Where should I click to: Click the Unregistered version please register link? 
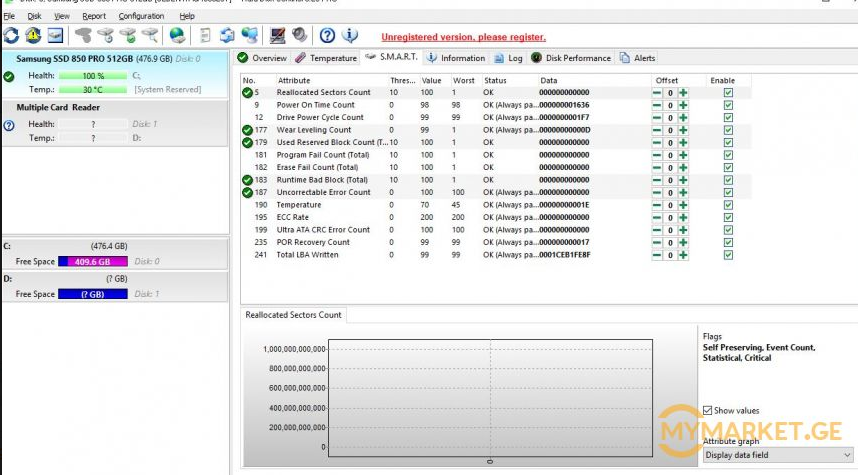tap(463, 37)
